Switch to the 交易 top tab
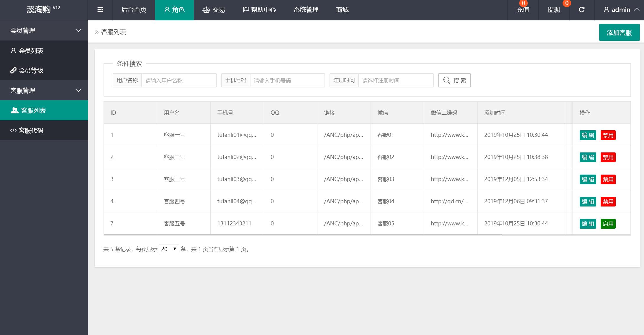644x335 pixels. click(214, 10)
